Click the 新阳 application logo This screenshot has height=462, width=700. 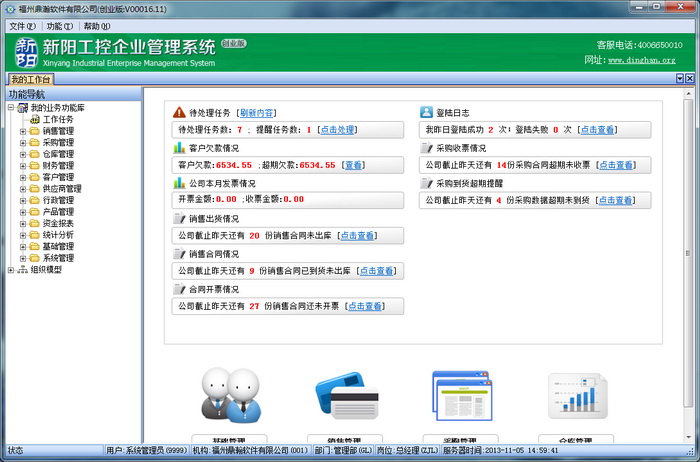[26, 53]
